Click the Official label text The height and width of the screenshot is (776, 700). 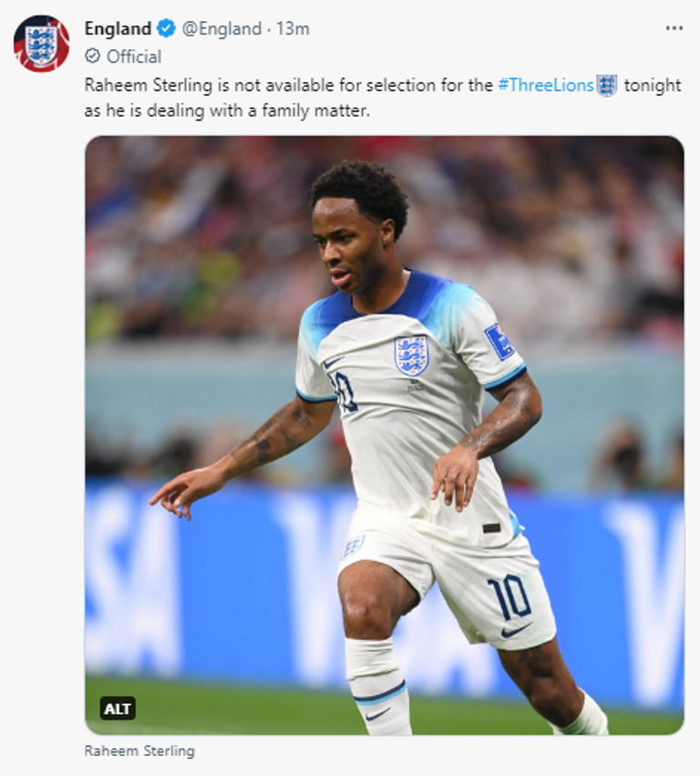pyautogui.click(x=134, y=57)
